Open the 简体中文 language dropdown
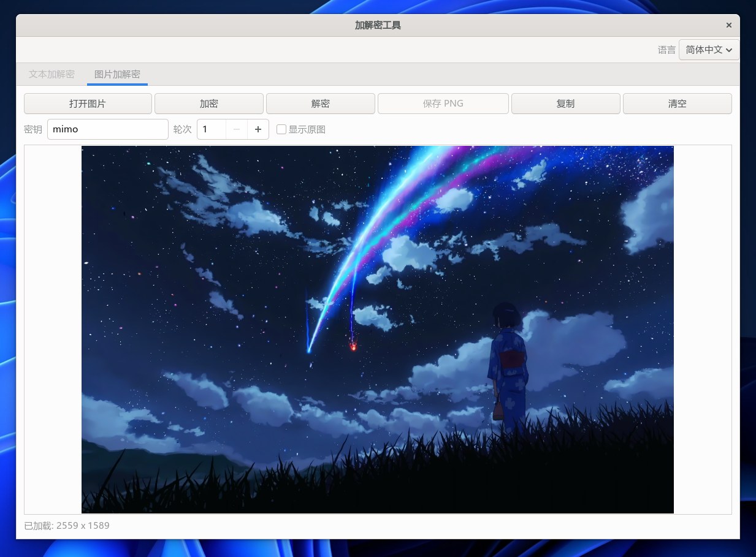This screenshot has height=557, width=756. pos(709,50)
